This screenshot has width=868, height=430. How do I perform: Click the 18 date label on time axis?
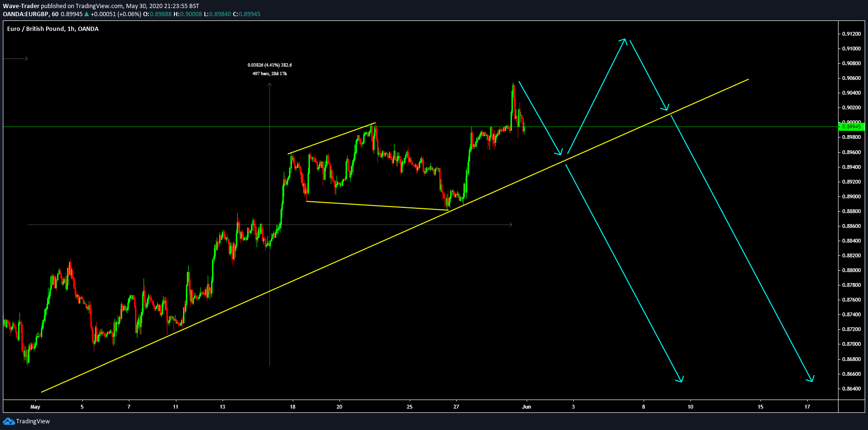click(x=293, y=407)
